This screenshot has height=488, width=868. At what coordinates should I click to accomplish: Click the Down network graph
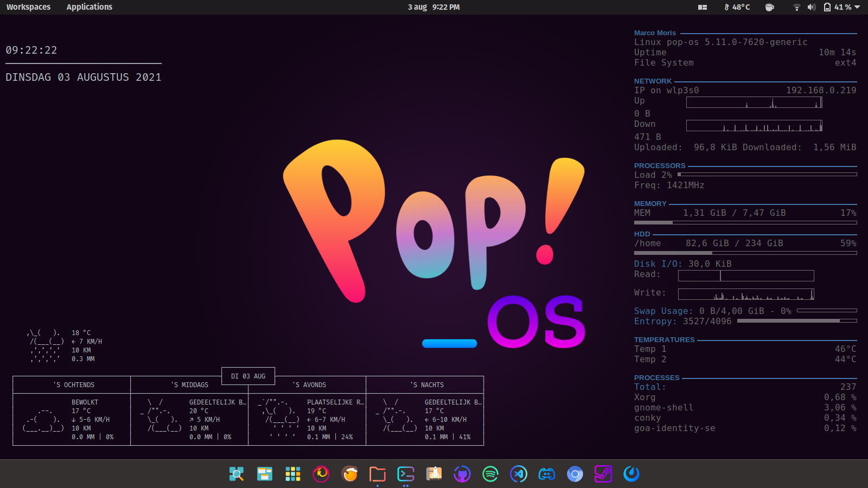point(754,126)
